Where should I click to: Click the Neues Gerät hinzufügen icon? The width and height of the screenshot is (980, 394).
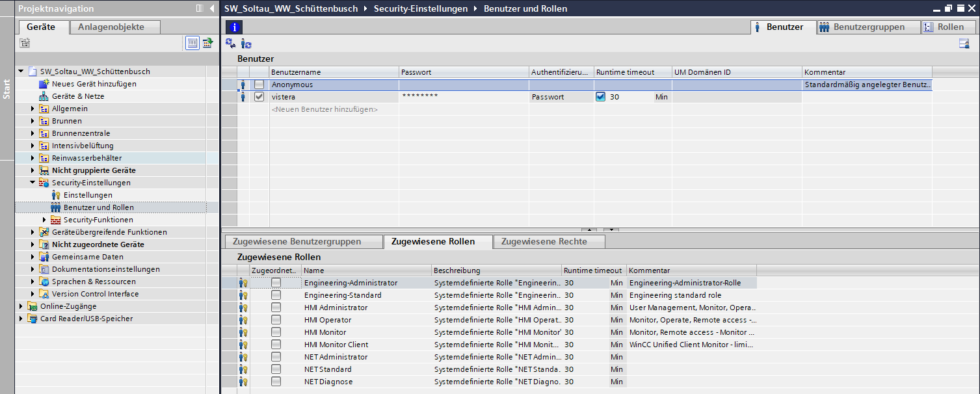pyautogui.click(x=44, y=84)
